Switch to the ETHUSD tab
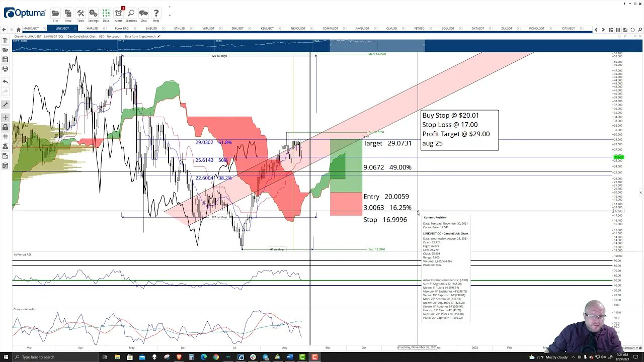The height and width of the screenshot is (362, 644). pyautogui.click(x=180, y=29)
